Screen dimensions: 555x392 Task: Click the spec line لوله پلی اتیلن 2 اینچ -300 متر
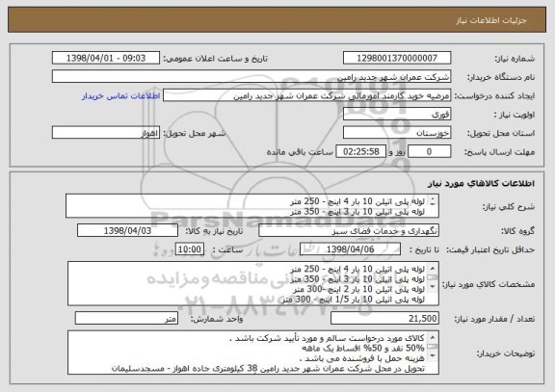point(358,289)
